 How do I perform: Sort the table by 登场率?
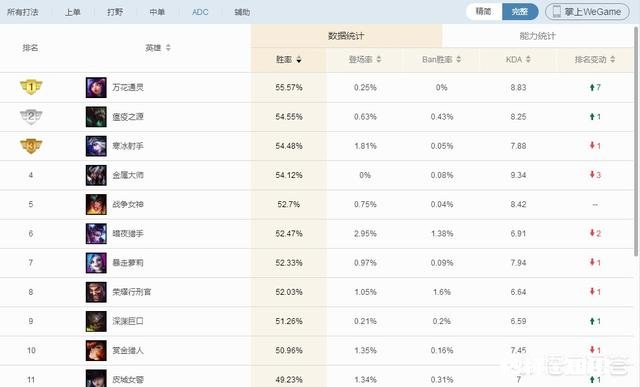pyautogui.click(x=365, y=60)
